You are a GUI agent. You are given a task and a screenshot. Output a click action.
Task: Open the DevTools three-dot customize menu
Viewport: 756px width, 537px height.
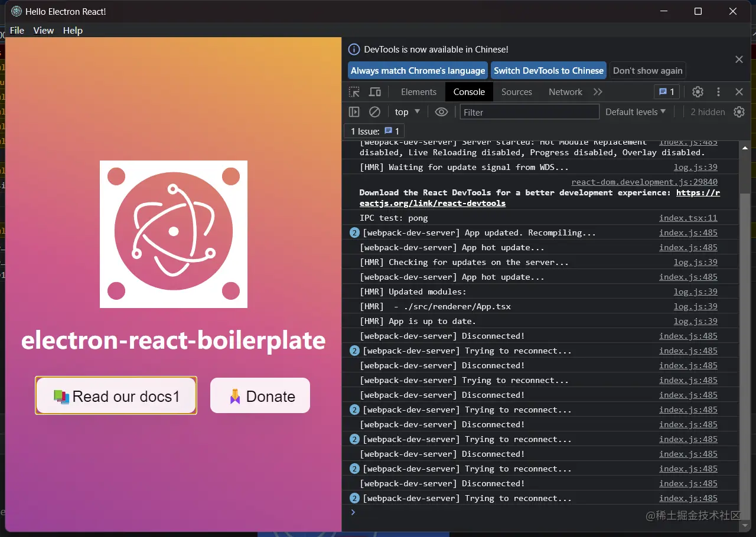click(718, 92)
